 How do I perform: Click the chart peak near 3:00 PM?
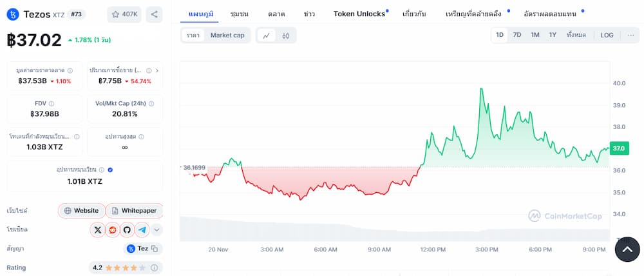point(480,88)
